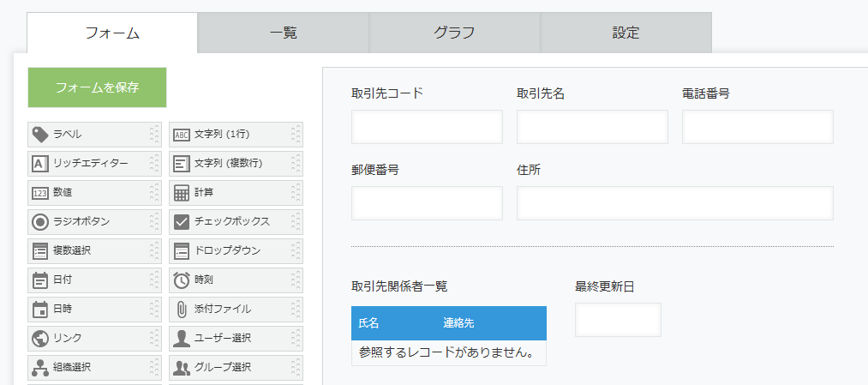
Task: Select the 日付 calendar icon
Action: click(x=40, y=280)
